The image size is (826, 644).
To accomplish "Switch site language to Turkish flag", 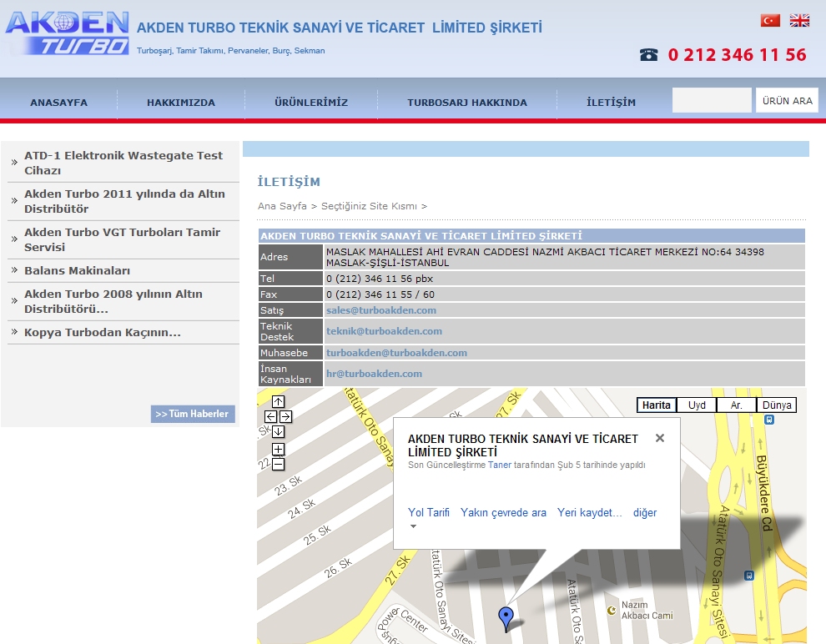I will [x=770, y=21].
